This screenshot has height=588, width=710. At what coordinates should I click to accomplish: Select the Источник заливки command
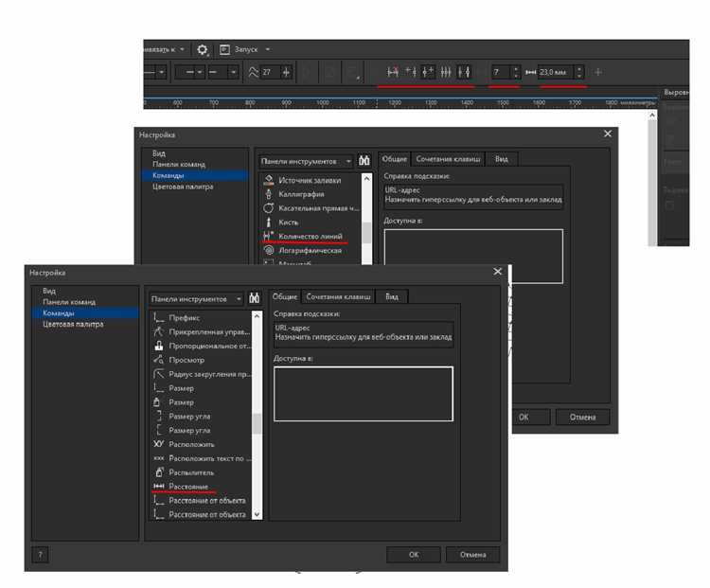309,180
